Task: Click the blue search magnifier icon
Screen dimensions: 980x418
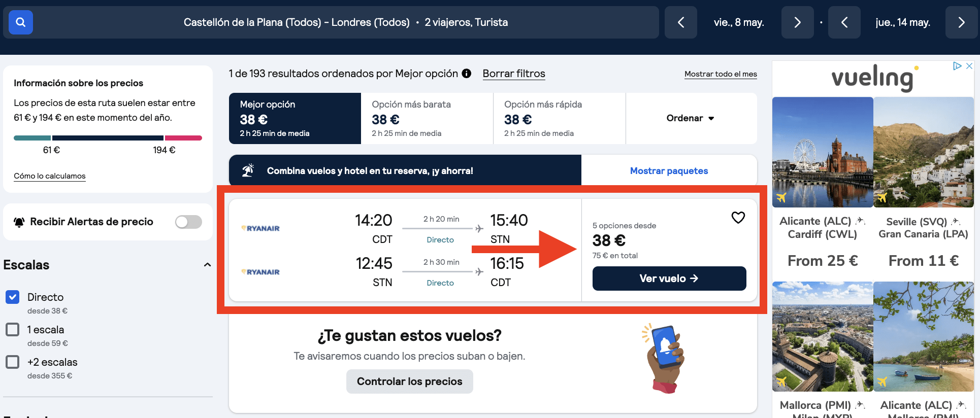Action: click(21, 22)
